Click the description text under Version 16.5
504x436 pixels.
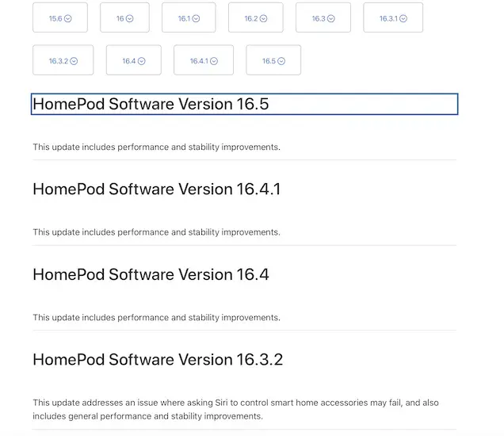[x=156, y=147]
